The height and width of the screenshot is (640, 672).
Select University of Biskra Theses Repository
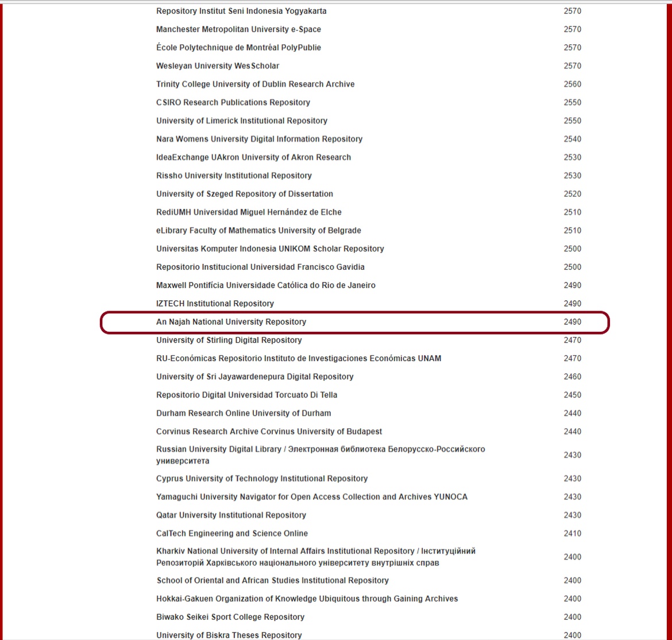(x=229, y=635)
